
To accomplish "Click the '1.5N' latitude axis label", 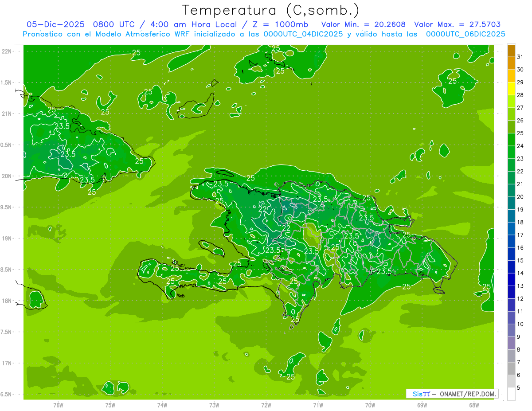I will 6,82.
